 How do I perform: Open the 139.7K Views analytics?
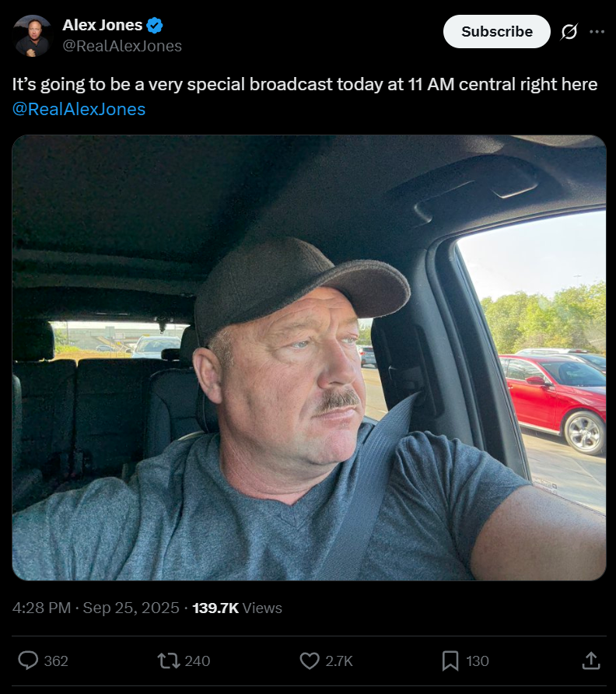[237, 608]
